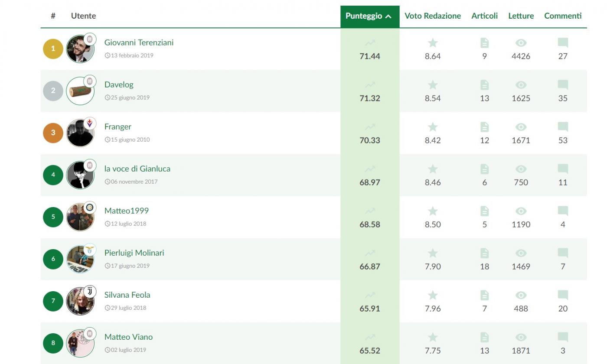Image resolution: width=607 pixels, height=364 pixels.
Task: Open la voce di Gianluca profile
Action: click(137, 169)
